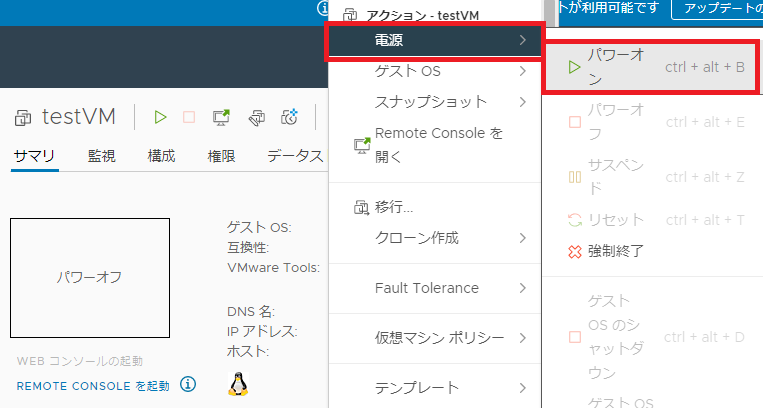Click info icon beside REMOTE CONSOLE を起動
Image resolution: width=763 pixels, height=408 pixels.
(188, 385)
